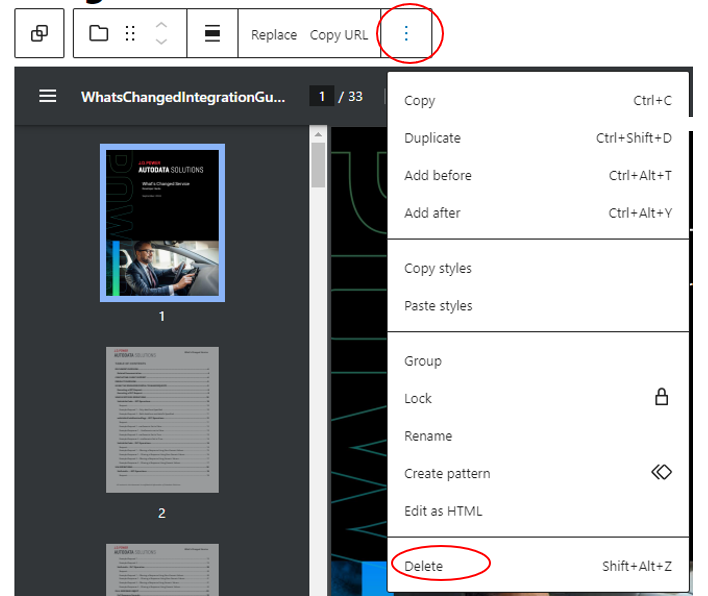Click the move up chevron arrow
The image size is (708, 596).
point(161,25)
